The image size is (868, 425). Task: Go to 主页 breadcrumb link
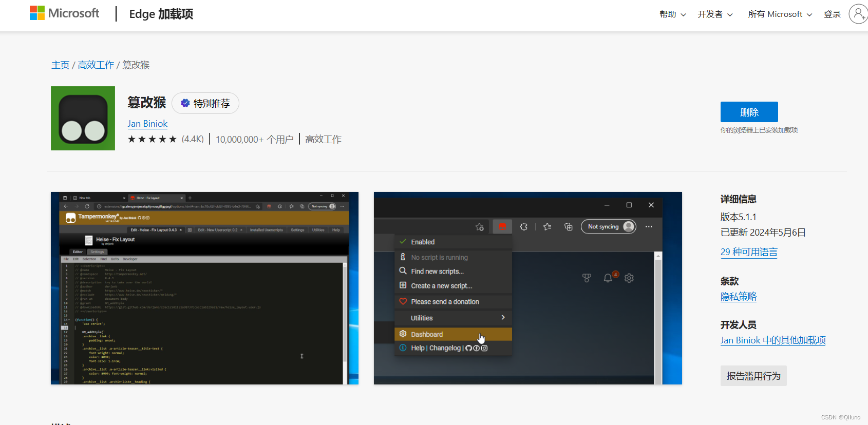click(60, 65)
